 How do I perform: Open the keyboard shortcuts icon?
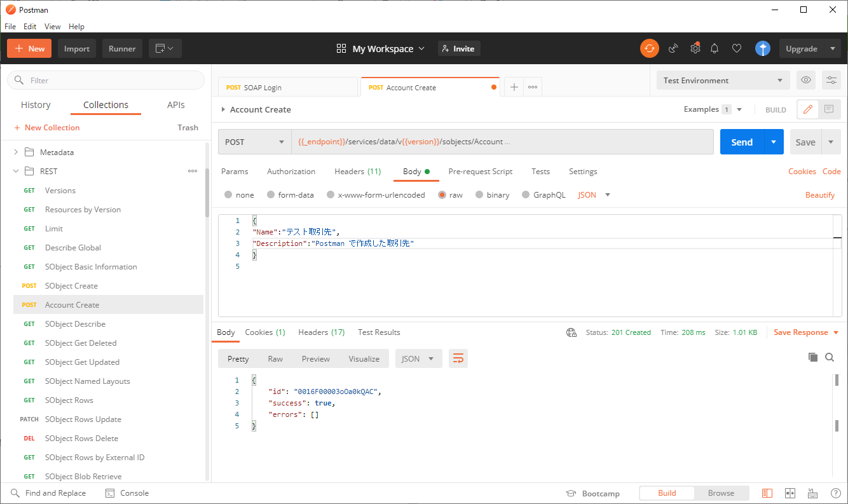(812, 493)
